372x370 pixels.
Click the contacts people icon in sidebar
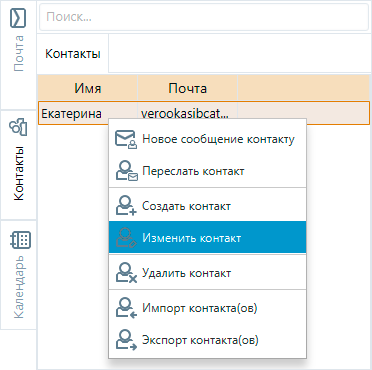point(18,127)
